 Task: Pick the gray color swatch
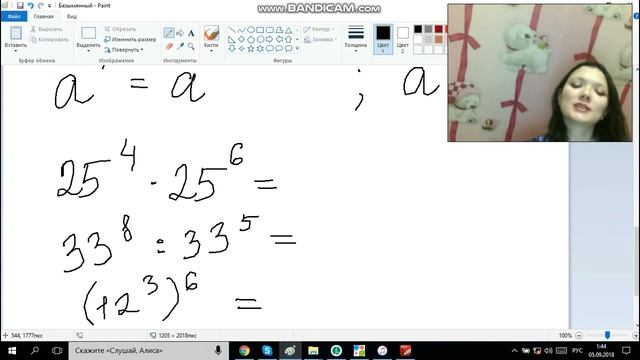pyautogui.click(x=428, y=29)
